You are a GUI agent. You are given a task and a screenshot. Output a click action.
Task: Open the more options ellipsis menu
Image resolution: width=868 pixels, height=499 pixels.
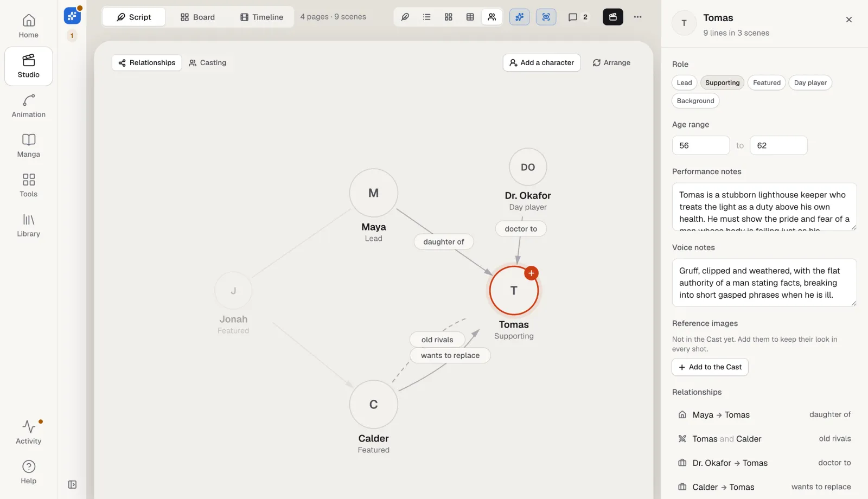[638, 17]
